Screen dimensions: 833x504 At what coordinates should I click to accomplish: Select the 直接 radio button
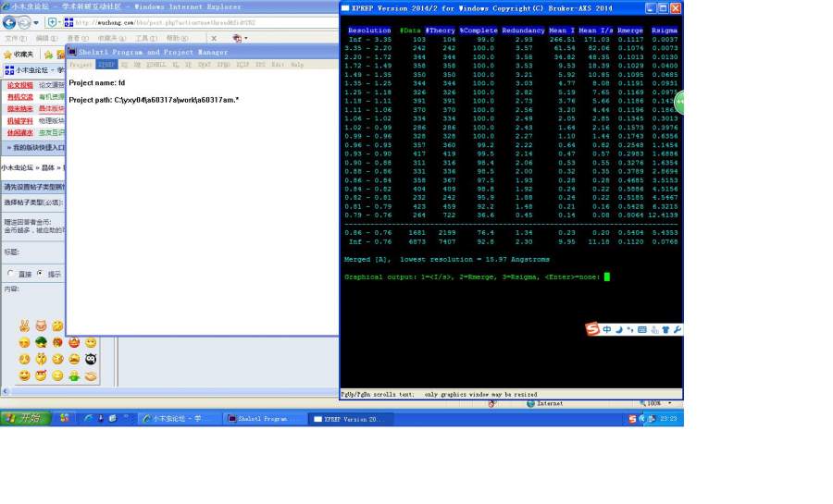pos(10,273)
